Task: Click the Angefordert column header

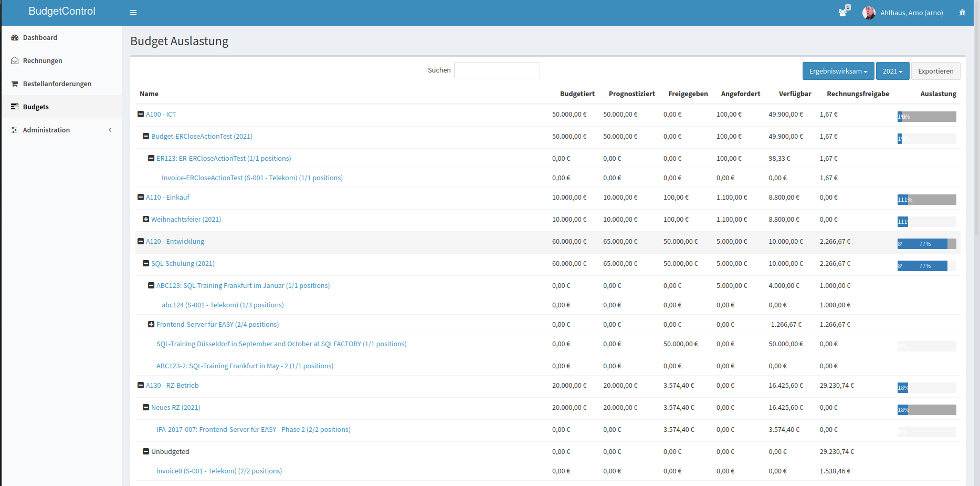Action: (x=741, y=94)
